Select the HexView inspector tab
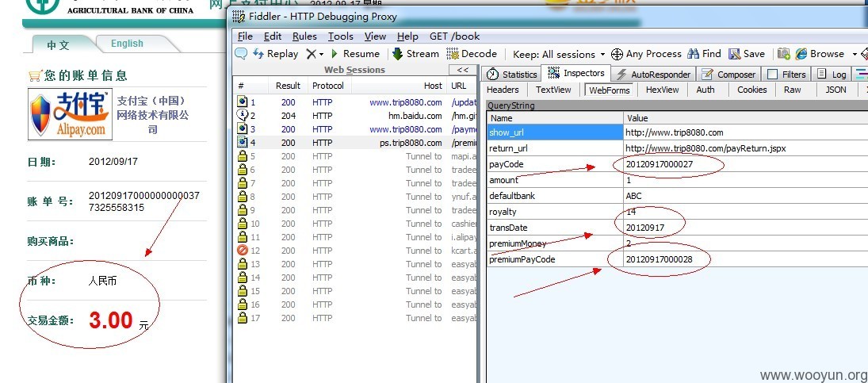The width and height of the screenshot is (868, 383). tap(662, 90)
